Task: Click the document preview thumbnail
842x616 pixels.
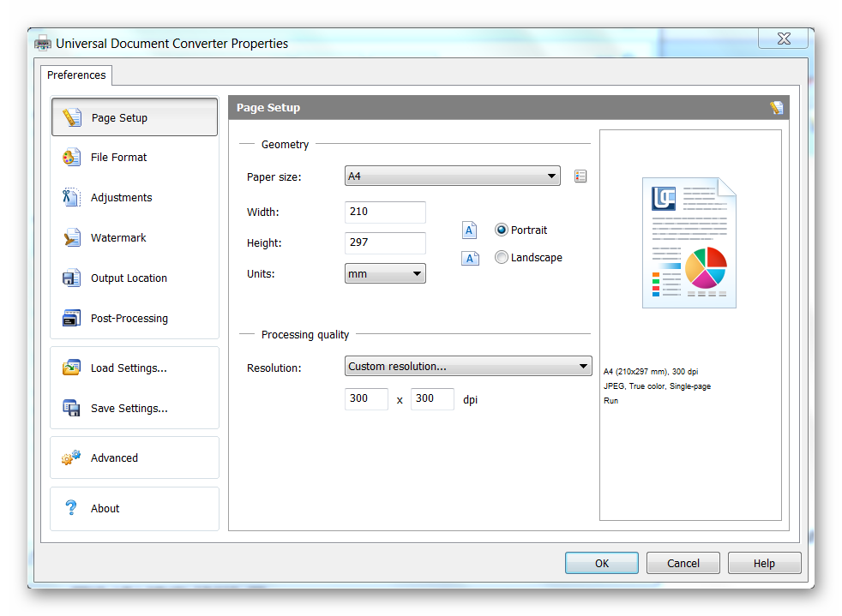Action: (x=689, y=242)
